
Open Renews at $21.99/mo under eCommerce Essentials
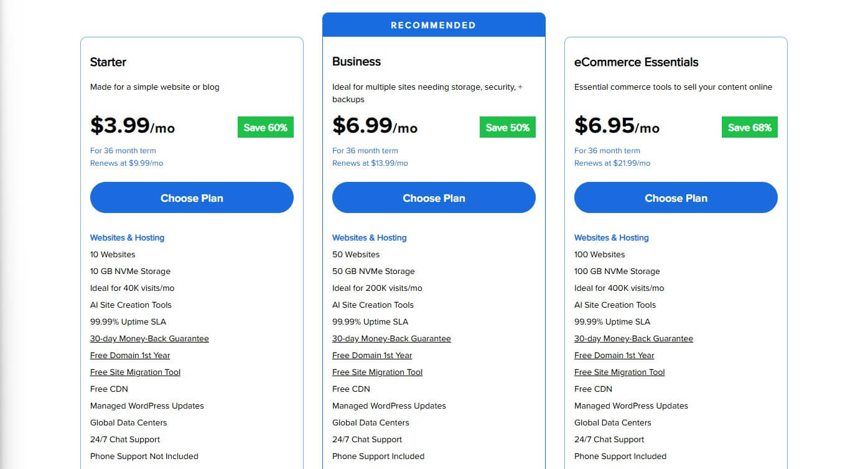click(612, 163)
